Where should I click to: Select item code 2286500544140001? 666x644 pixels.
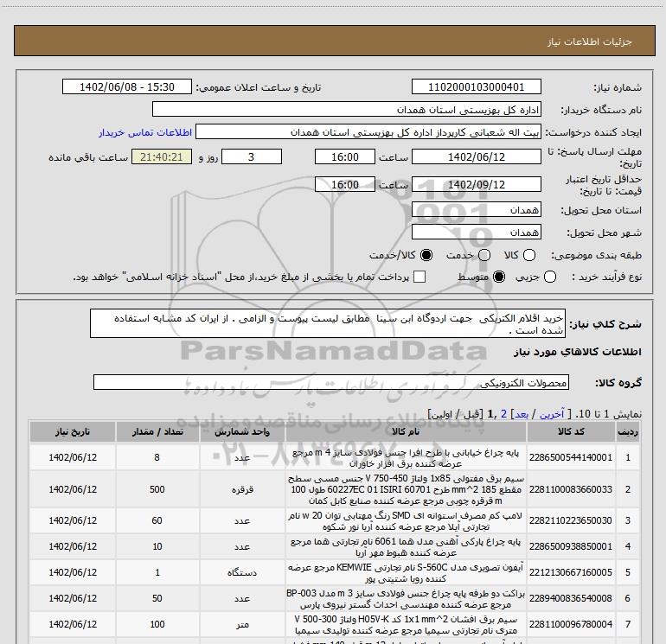571,457
